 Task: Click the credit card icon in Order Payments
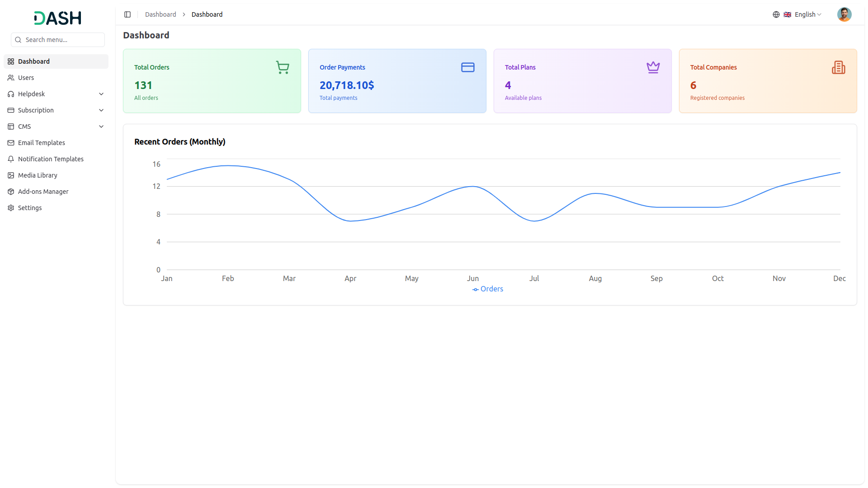point(467,67)
